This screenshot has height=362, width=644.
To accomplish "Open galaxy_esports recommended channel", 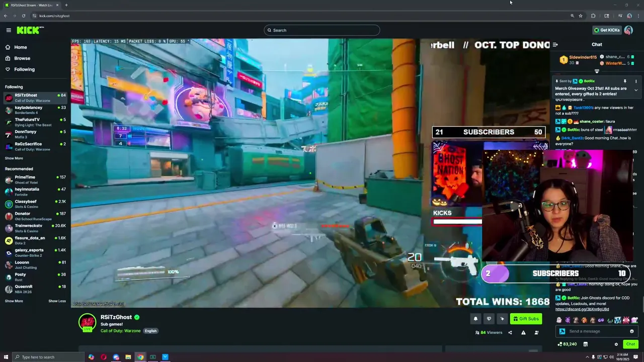I will point(35,252).
